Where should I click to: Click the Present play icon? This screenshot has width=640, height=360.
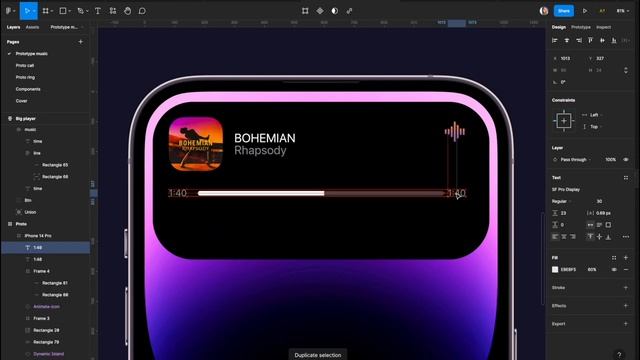coord(585,11)
